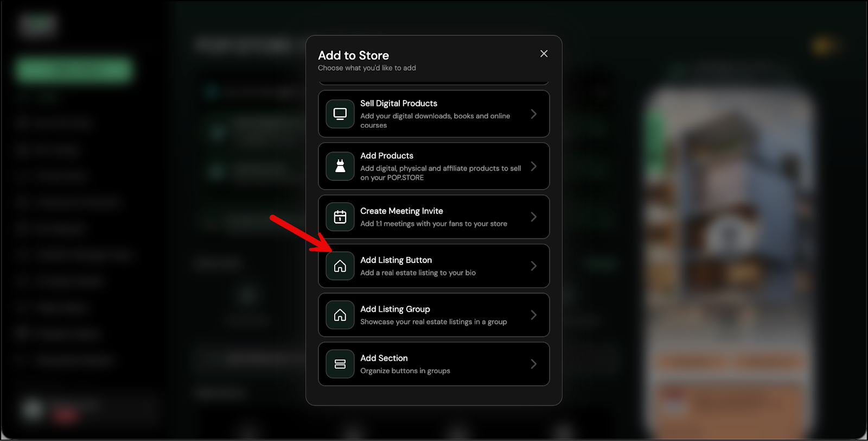
Task: Click "Add a real estate listing to your bio" text
Action: (418, 273)
